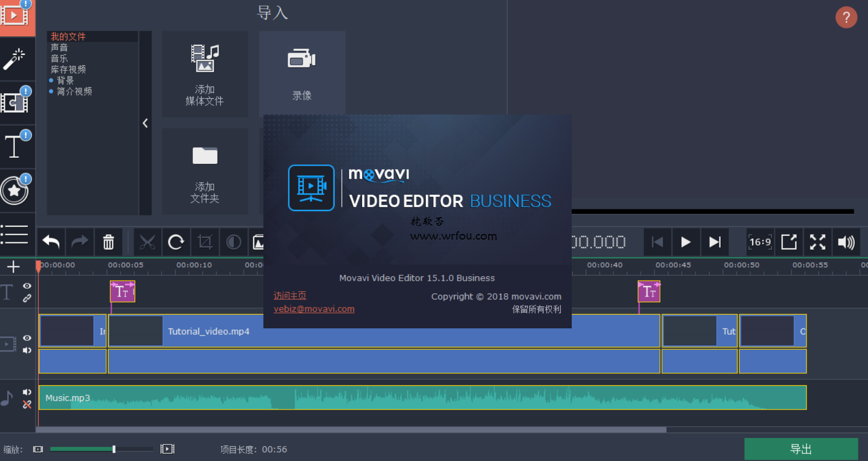The width and height of the screenshot is (868, 461).
Task: Click the zoom in timeline icon
Action: pos(168,449)
